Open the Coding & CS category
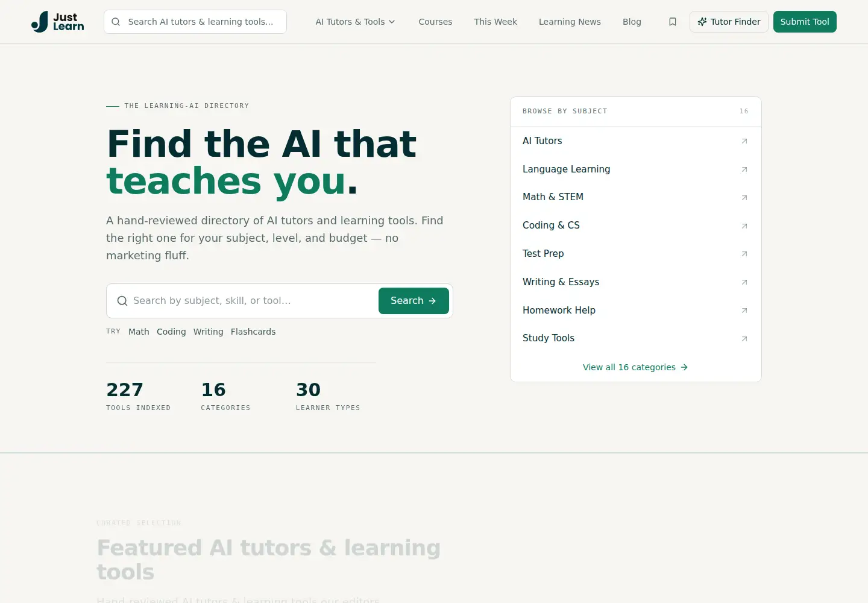Viewport: 868px width, 603px height. click(x=636, y=226)
